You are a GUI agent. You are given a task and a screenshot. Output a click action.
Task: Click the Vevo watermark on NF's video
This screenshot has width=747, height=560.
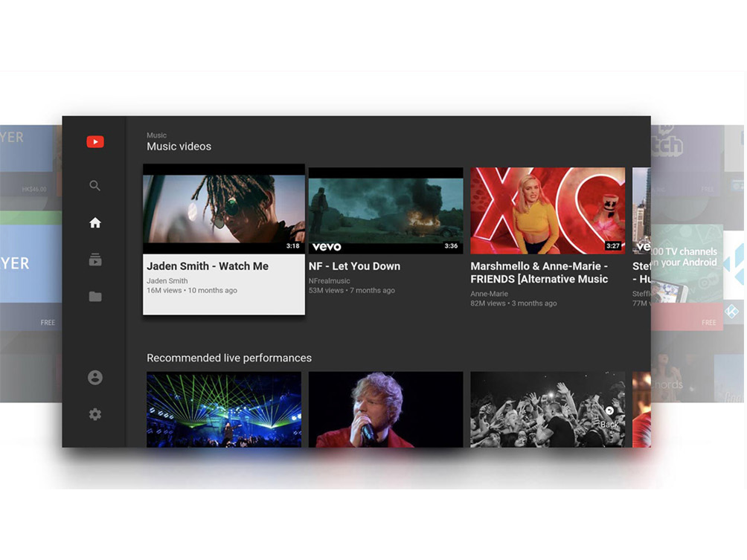click(326, 246)
